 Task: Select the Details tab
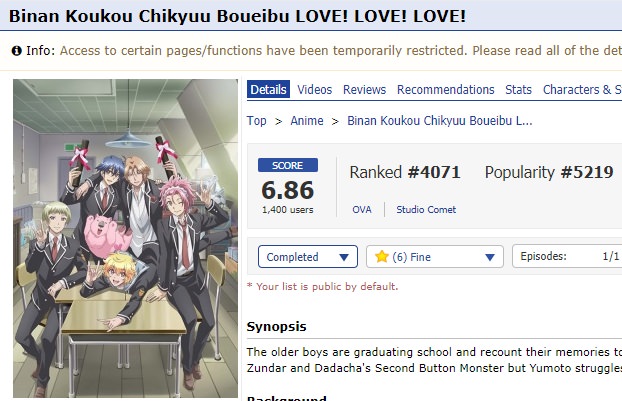tap(269, 89)
